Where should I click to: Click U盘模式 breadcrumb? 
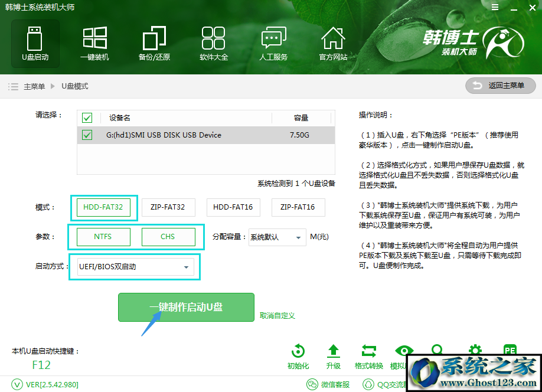click(74, 86)
